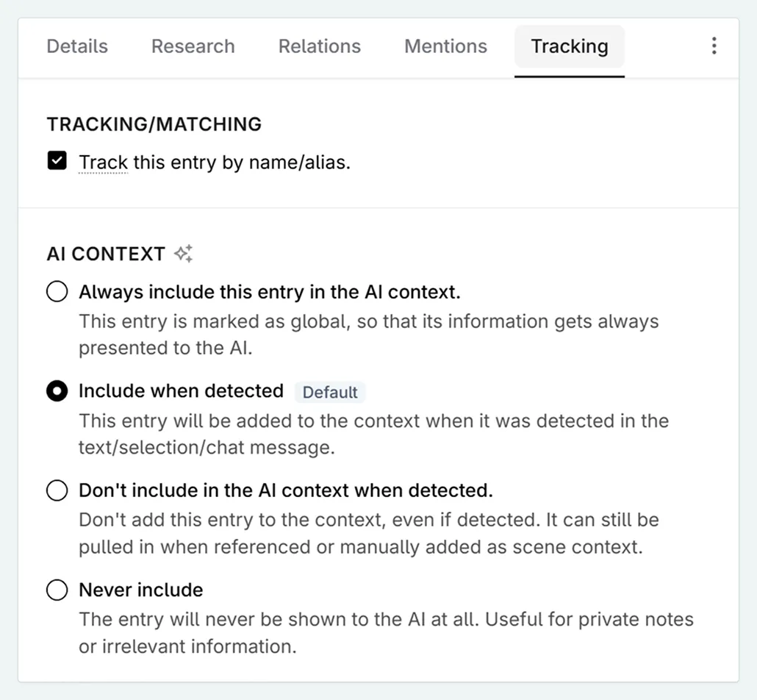The width and height of the screenshot is (757, 700).
Task: Click the Don't include option's explanation text
Action: pyautogui.click(x=367, y=533)
